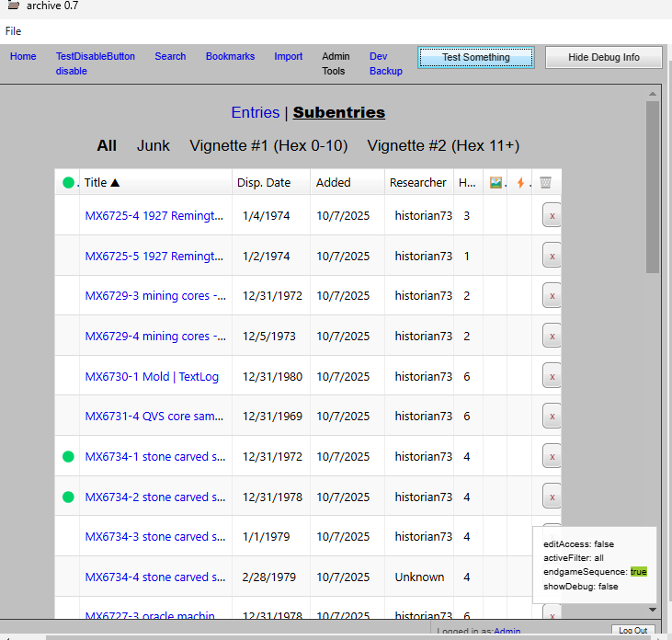This screenshot has width=672, height=640.
Task: Sort by Researcher column header
Action: 417,183
